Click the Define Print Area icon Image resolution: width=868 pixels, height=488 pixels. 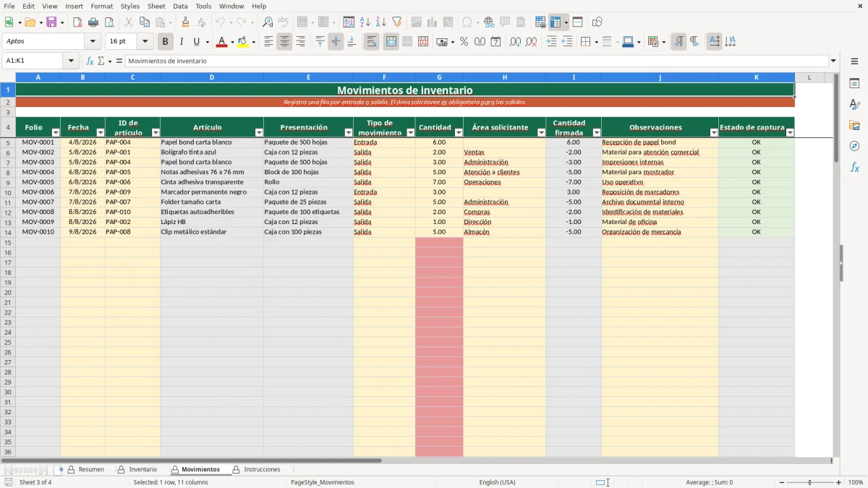(540, 22)
